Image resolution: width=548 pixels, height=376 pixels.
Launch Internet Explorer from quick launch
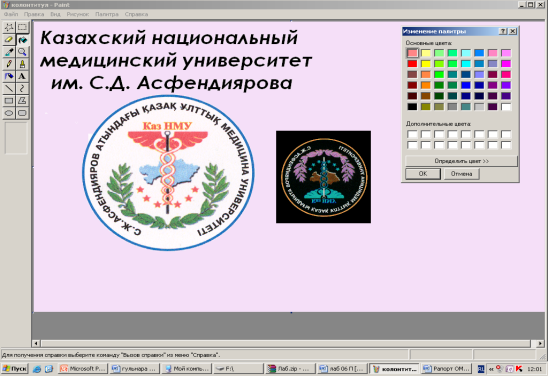point(37,369)
